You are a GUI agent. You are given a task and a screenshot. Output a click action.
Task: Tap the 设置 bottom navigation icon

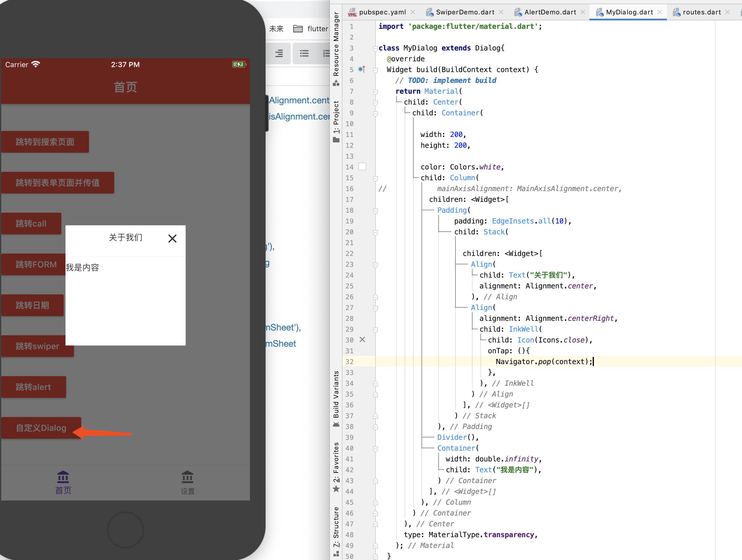point(187,476)
